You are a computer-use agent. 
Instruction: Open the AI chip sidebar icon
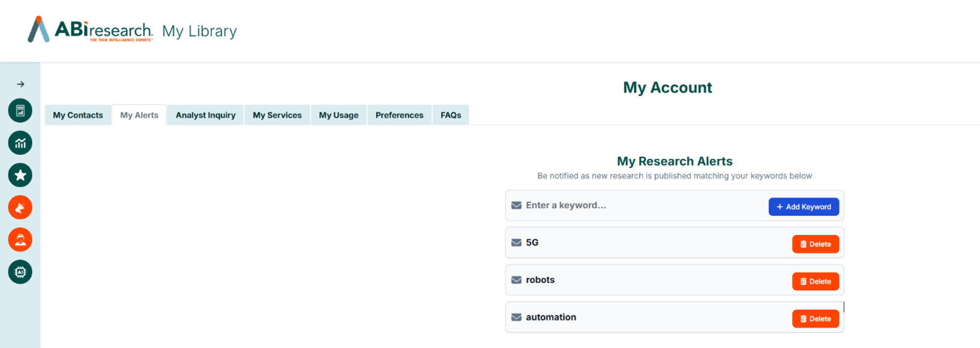coord(20,272)
